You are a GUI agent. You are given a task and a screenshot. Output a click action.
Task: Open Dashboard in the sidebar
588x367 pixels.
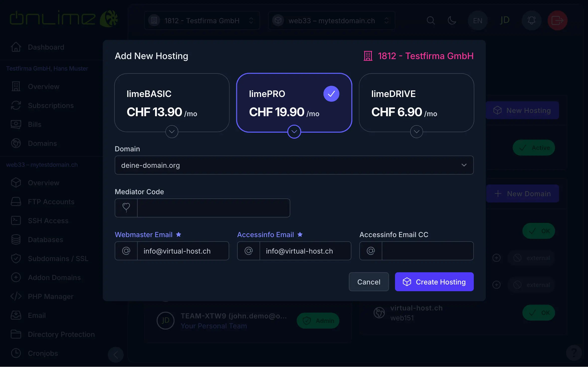click(46, 47)
